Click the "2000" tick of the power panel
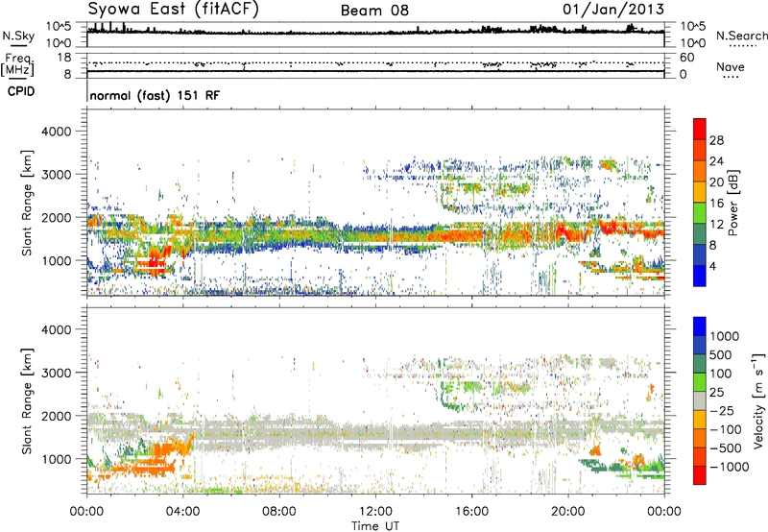 (x=56, y=217)
